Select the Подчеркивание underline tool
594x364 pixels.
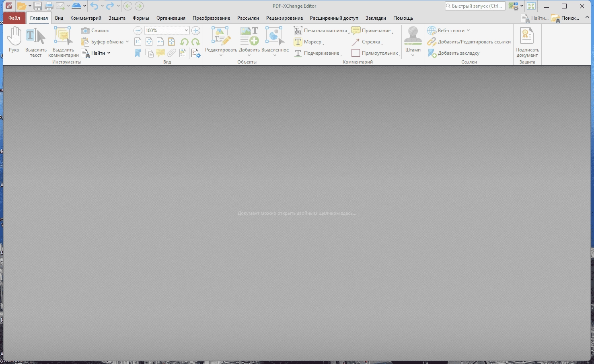click(x=317, y=53)
